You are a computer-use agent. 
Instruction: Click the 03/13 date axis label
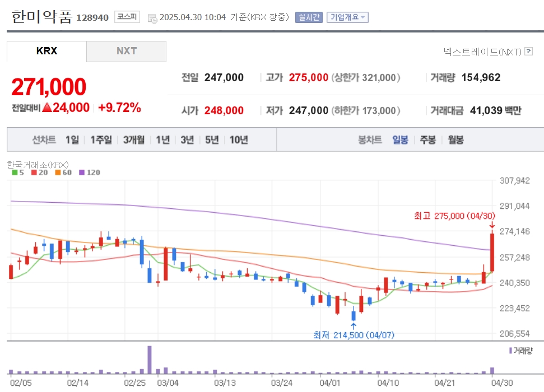pyautogui.click(x=225, y=383)
